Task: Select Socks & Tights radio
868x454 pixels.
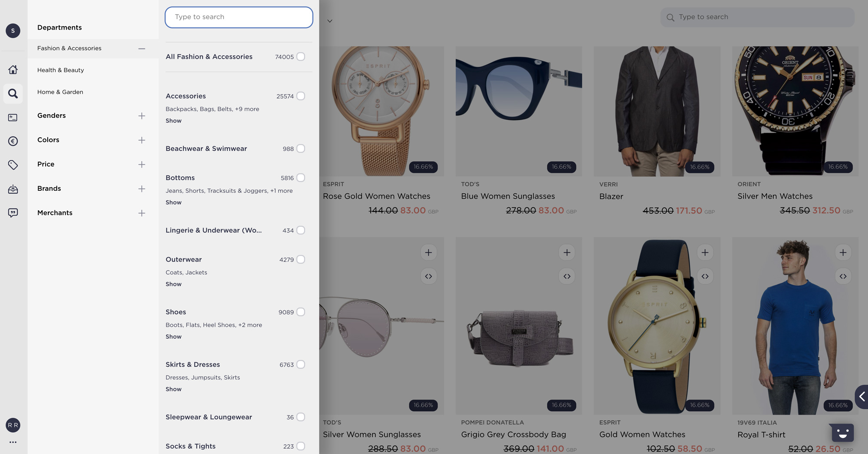Action: 301,446
